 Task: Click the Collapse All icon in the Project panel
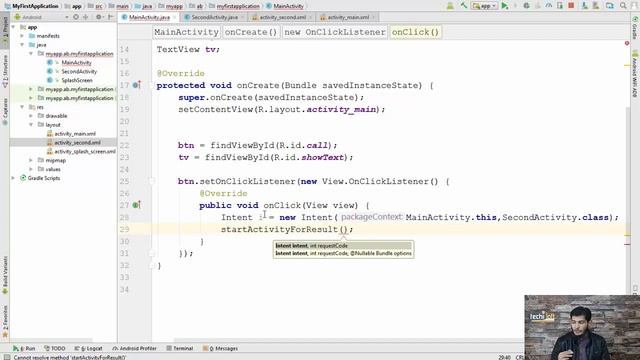point(85,17)
